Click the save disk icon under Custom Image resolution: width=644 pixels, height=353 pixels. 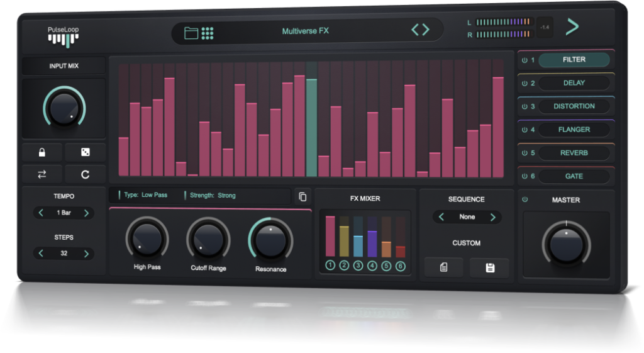pyautogui.click(x=490, y=267)
